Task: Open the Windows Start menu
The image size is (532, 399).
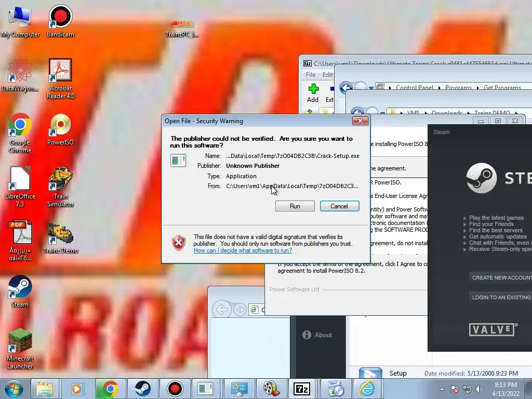Action: (14, 389)
